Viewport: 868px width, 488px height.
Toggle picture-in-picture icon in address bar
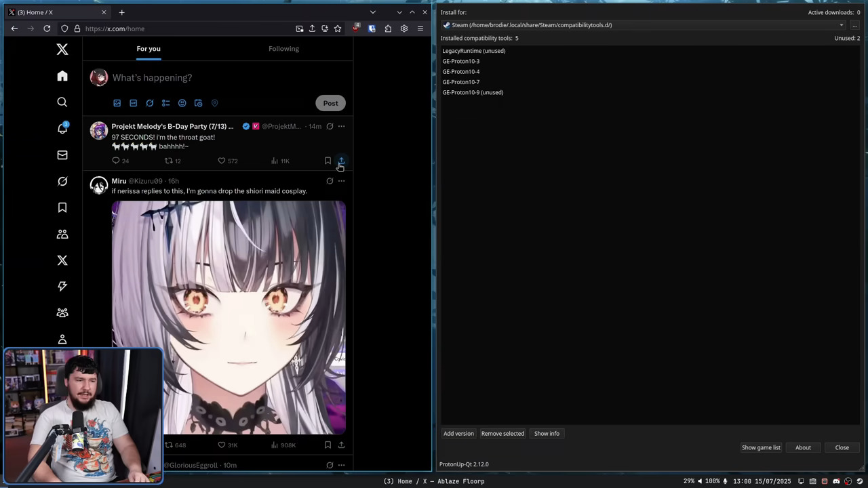click(300, 28)
